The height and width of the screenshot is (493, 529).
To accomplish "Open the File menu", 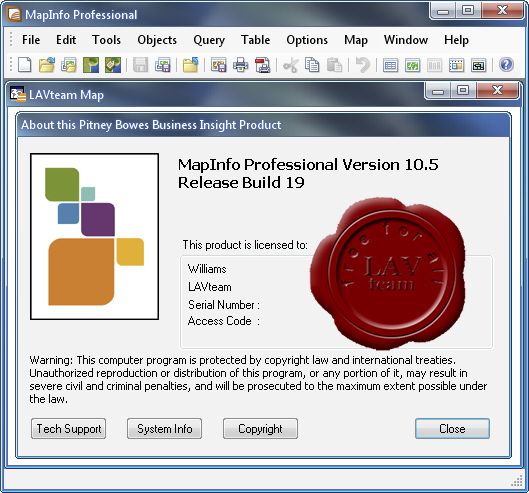I will point(31,40).
